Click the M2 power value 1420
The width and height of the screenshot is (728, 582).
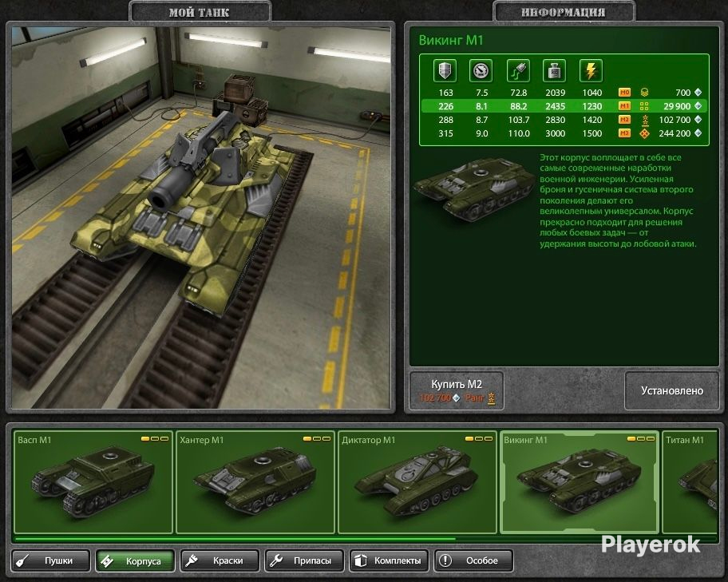click(592, 120)
